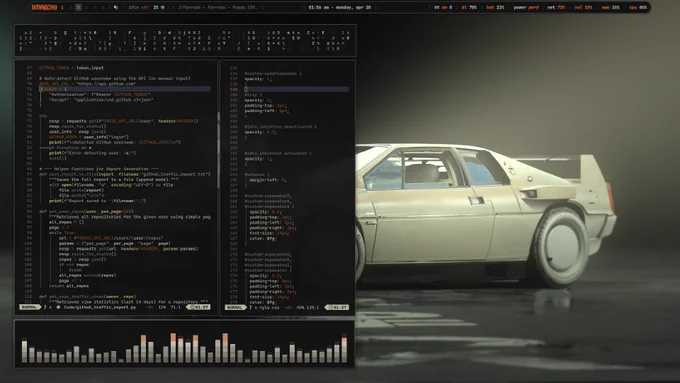Image resolution: width=680 pixels, height=383 pixels.
Task: Toggle the power perf profile module
Action: click(x=526, y=7)
